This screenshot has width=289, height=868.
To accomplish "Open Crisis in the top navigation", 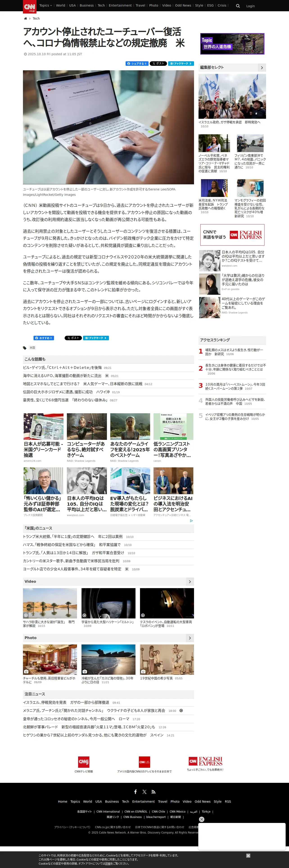I will [x=222, y=5].
